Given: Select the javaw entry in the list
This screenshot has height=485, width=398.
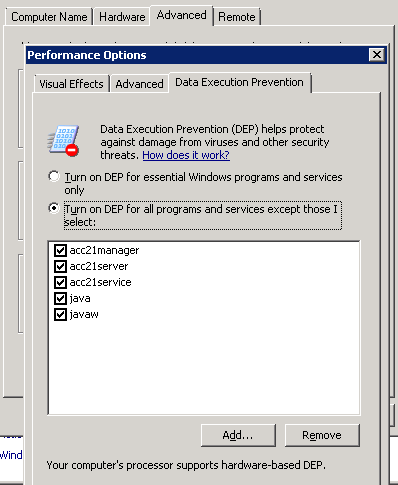Looking at the screenshot, I should click(x=84, y=314).
